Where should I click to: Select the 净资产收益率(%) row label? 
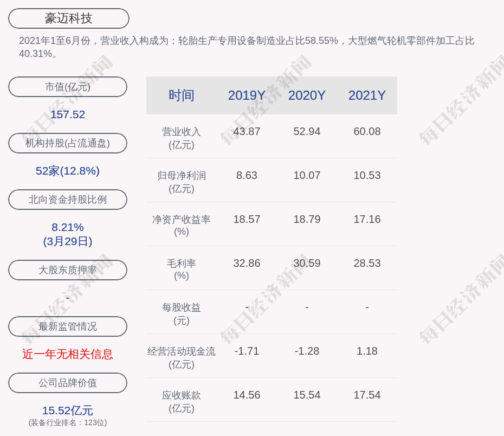tap(182, 226)
